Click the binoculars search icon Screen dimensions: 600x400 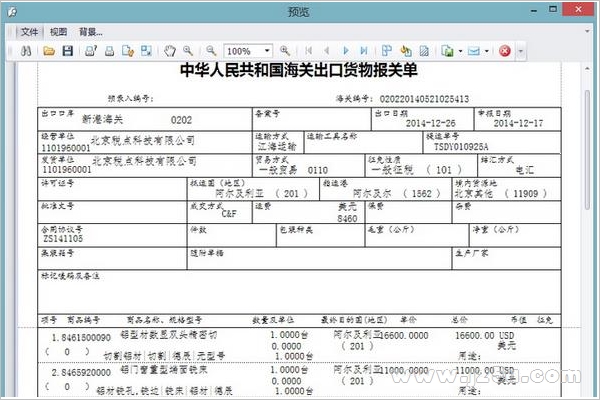(x=26, y=51)
